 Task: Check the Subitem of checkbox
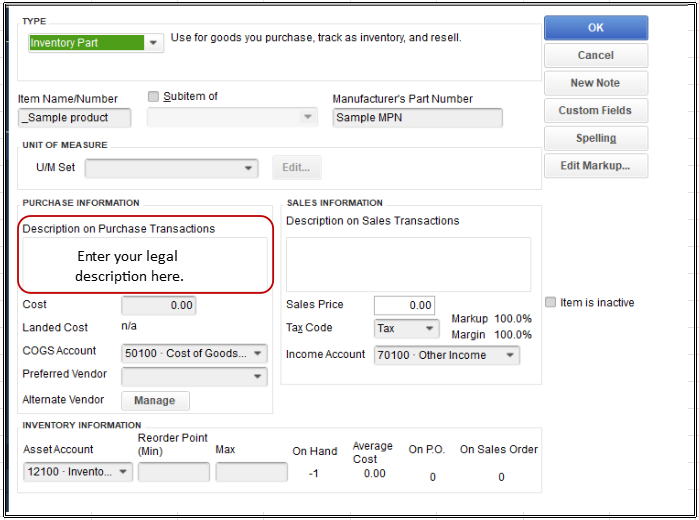pos(153,96)
